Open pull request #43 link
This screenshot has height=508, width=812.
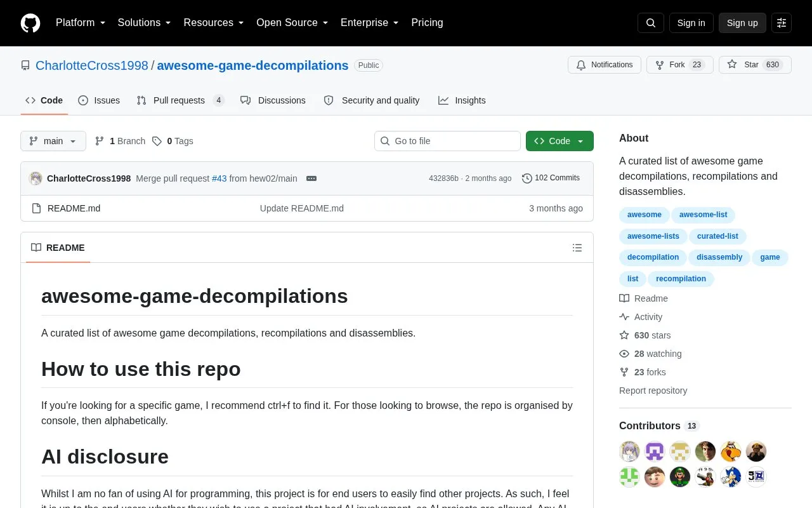click(x=219, y=178)
